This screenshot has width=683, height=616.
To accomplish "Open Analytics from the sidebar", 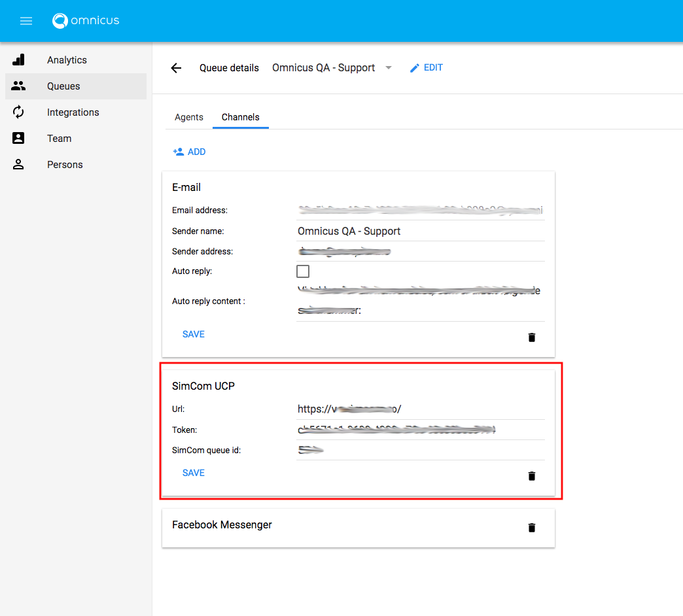I will [67, 60].
